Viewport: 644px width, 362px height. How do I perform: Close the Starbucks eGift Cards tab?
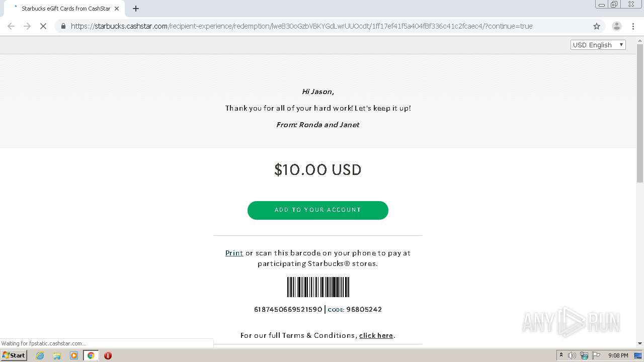click(117, 9)
